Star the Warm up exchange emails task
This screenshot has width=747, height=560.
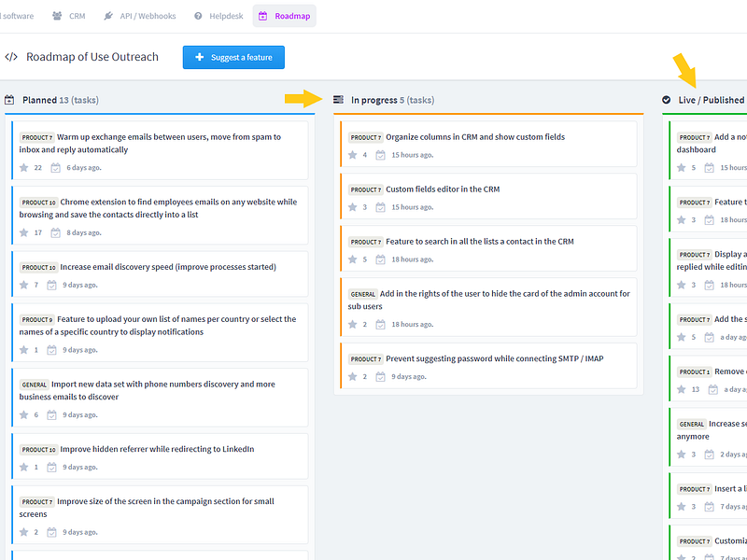point(24,167)
